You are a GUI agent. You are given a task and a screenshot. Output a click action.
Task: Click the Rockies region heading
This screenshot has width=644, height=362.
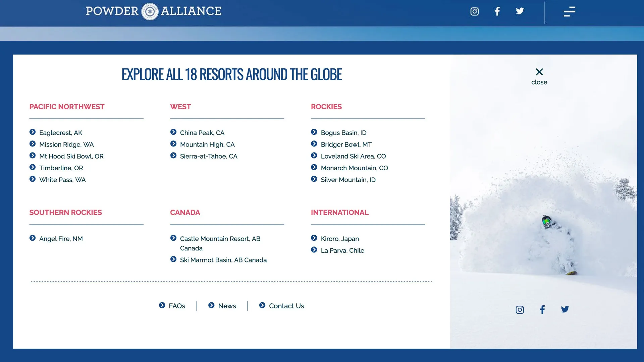coord(326,107)
